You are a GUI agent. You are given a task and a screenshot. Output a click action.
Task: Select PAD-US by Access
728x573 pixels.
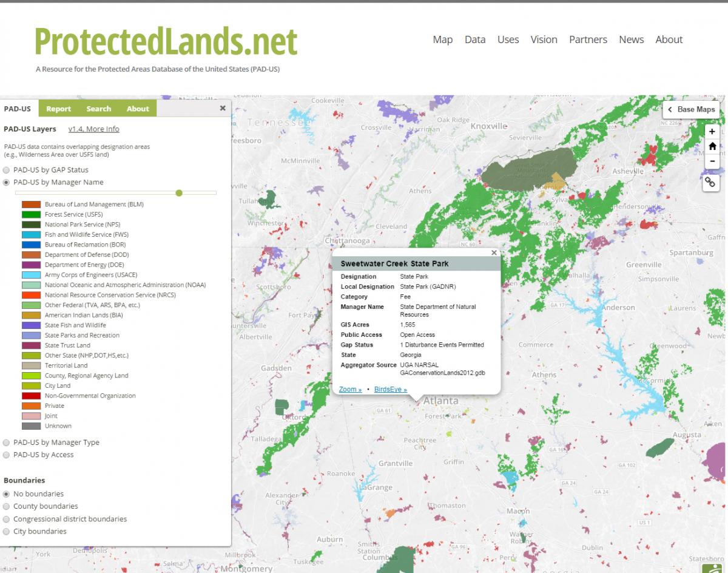click(7, 455)
